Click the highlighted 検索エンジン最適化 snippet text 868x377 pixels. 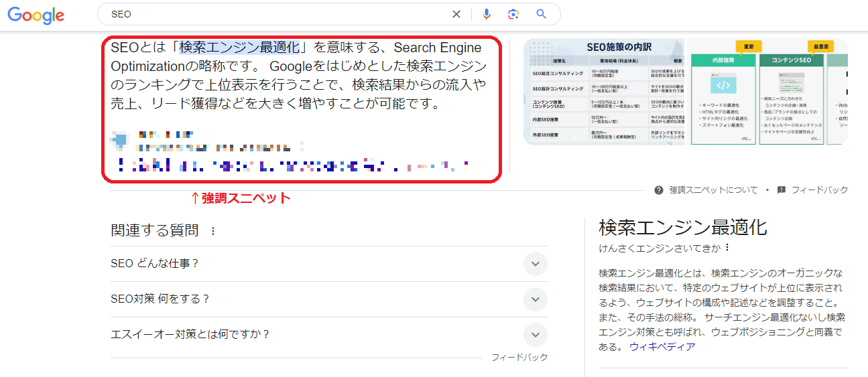point(239,48)
